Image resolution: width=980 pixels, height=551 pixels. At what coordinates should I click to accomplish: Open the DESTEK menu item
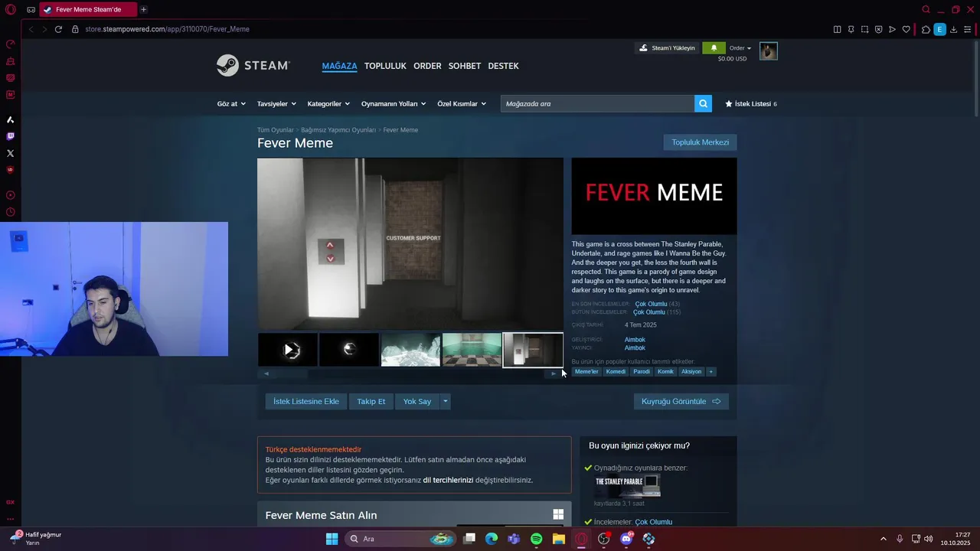(x=503, y=66)
